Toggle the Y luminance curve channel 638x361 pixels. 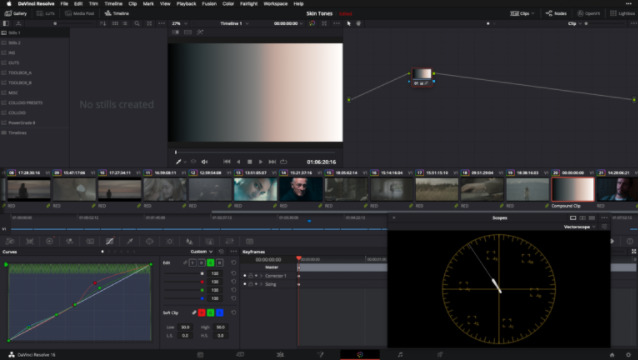coord(192,263)
